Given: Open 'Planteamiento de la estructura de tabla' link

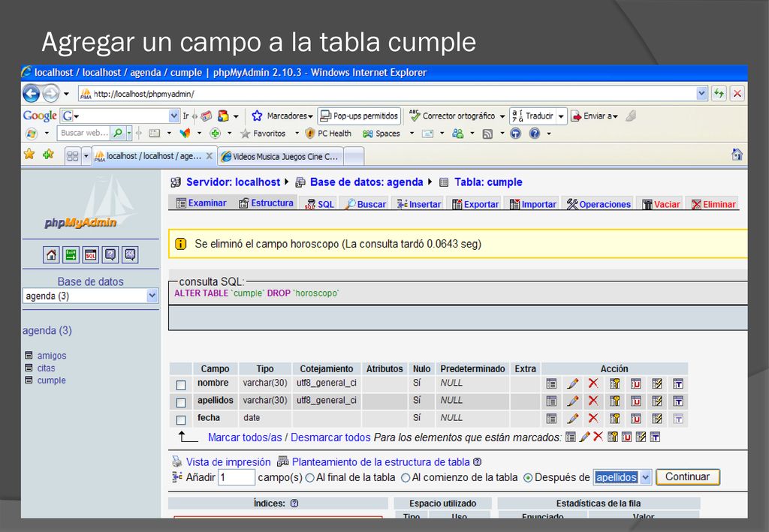Looking at the screenshot, I should (381, 462).
